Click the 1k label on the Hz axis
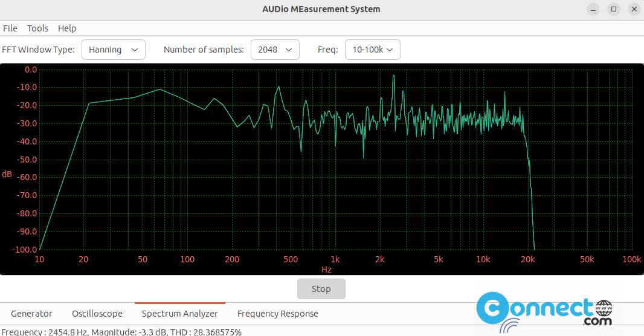 pyautogui.click(x=335, y=259)
